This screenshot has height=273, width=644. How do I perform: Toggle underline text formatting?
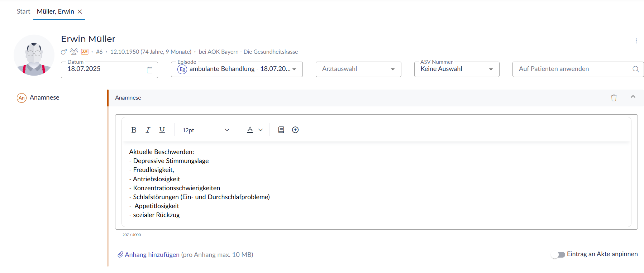[162, 130]
